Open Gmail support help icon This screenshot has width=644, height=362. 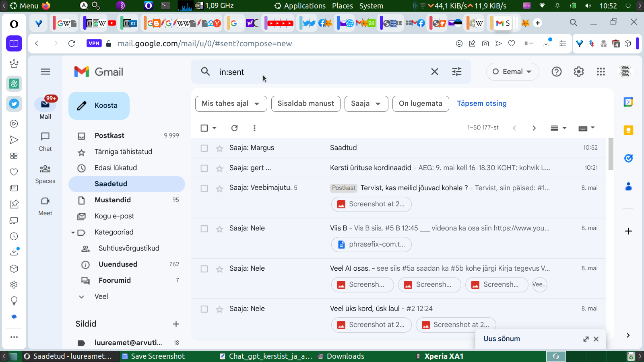(x=557, y=72)
